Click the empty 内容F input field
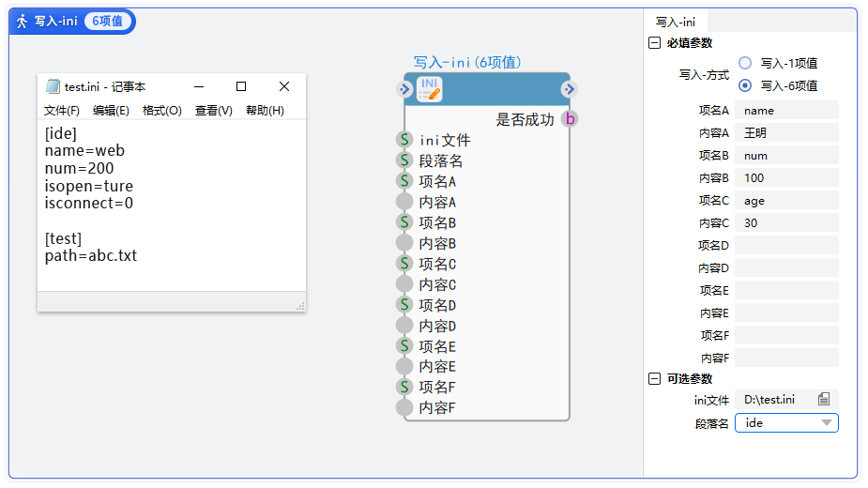This screenshot has width=868, height=488. coord(786,358)
